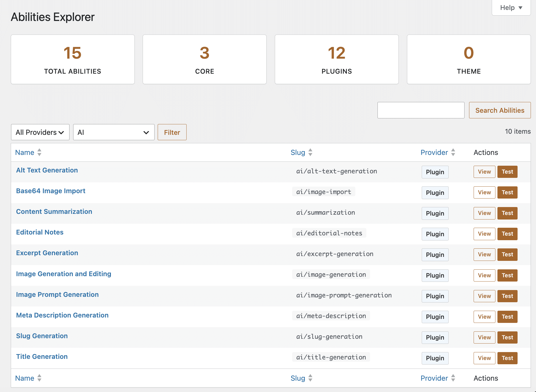Open the Excerpt Generation ability
This screenshot has width=536, height=392.
click(47, 253)
